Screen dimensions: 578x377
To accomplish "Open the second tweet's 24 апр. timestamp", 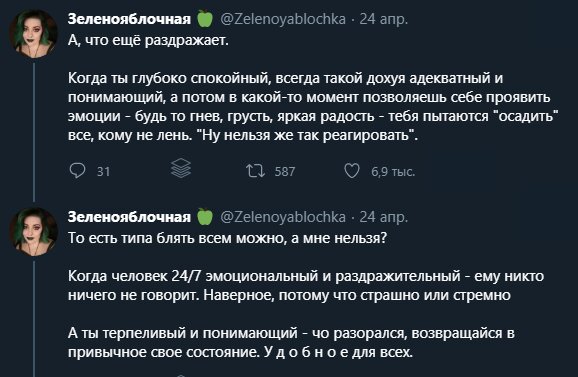I will [x=384, y=217].
